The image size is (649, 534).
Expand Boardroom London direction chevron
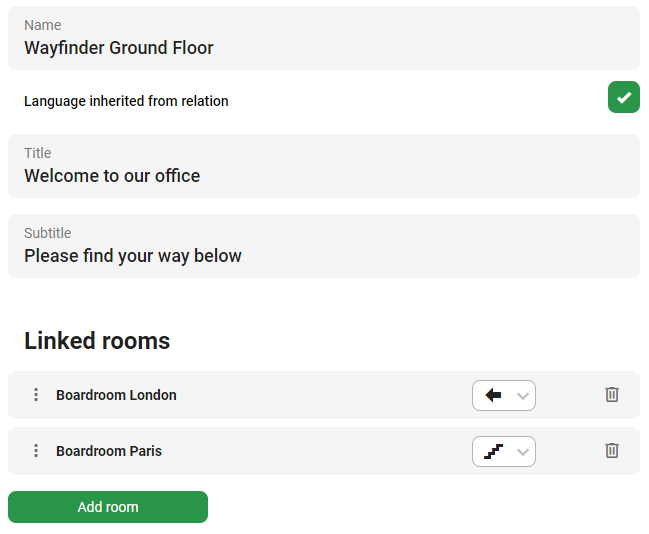click(523, 396)
